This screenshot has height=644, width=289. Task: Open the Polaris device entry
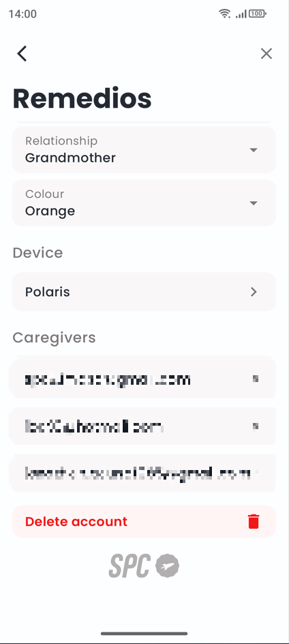point(144,291)
